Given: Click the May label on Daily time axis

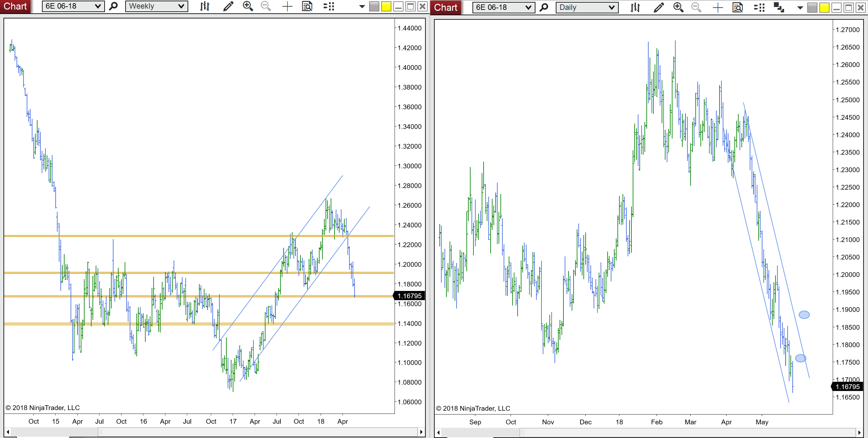Looking at the screenshot, I should coord(762,422).
